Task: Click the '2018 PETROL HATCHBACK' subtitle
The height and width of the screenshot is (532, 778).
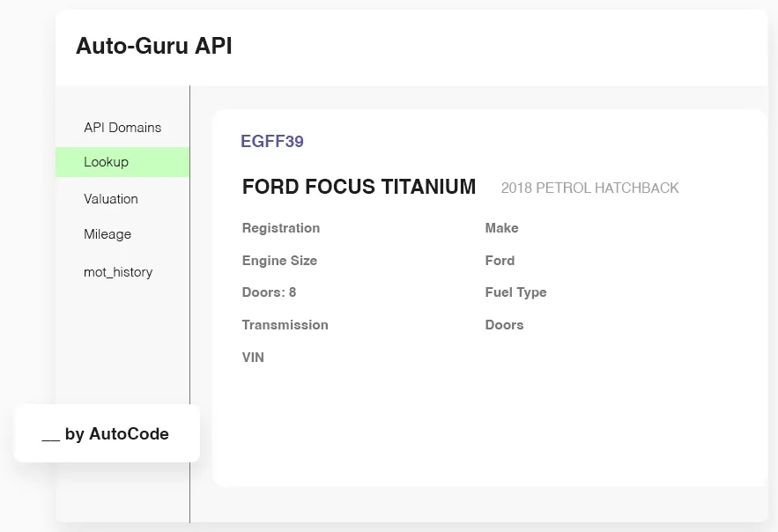Action: pyautogui.click(x=589, y=188)
